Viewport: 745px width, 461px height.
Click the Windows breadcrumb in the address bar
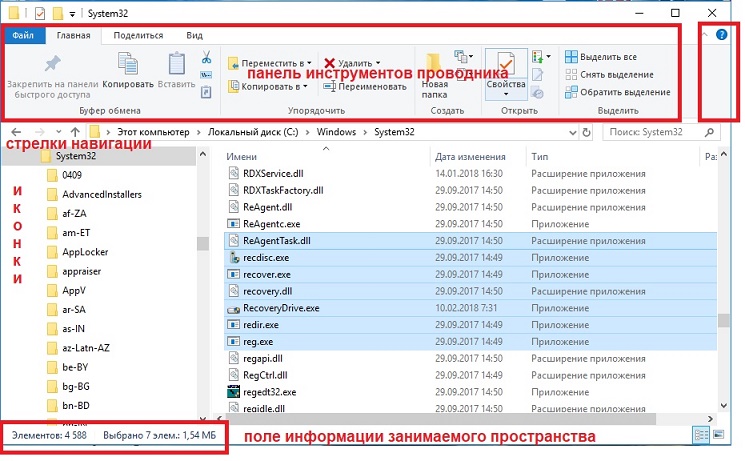tap(336, 132)
